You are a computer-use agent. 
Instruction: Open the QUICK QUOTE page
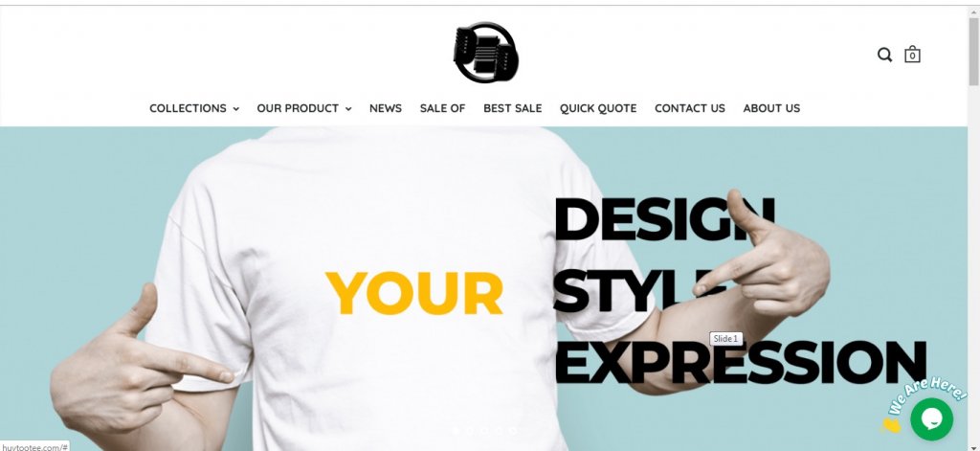(x=598, y=108)
